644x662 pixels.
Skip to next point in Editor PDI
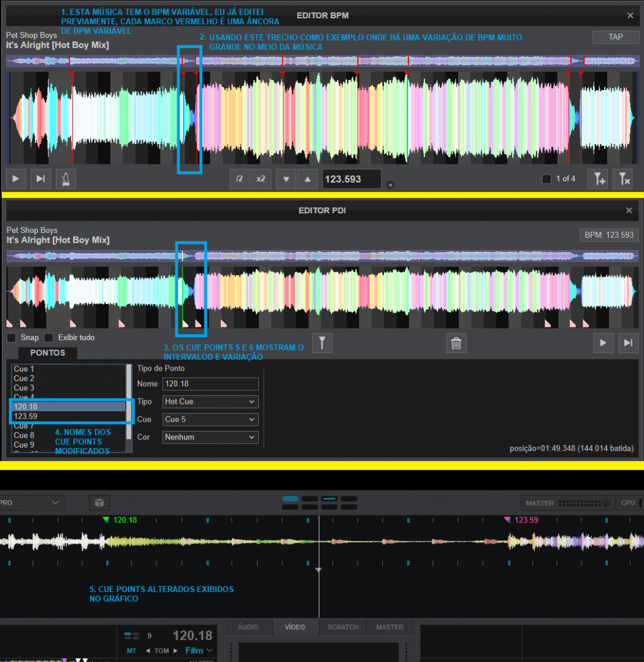(629, 343)
